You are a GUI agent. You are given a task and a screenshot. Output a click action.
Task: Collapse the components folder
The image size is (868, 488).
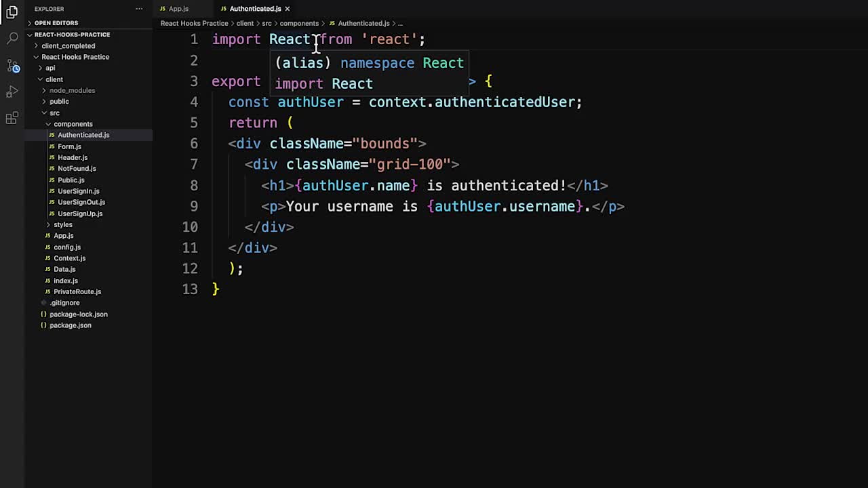coord(73,124)
